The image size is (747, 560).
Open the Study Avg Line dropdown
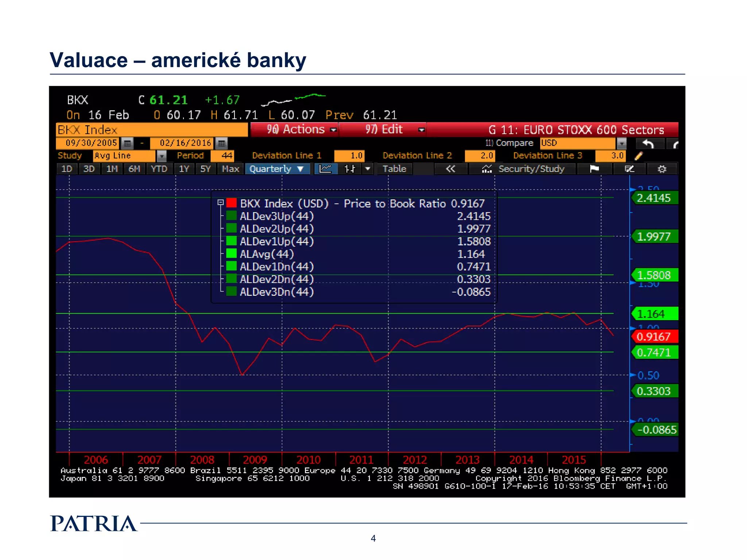(161, 156)
